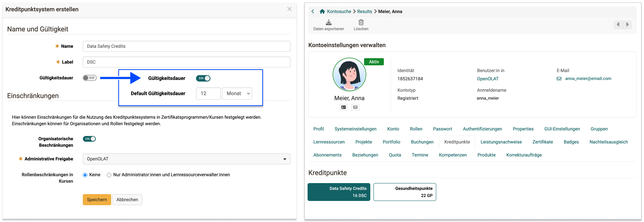The width and height of the screenshot is (644, 222).
Task: Click the home icon in breadcrumb
Action: [322, 11]
